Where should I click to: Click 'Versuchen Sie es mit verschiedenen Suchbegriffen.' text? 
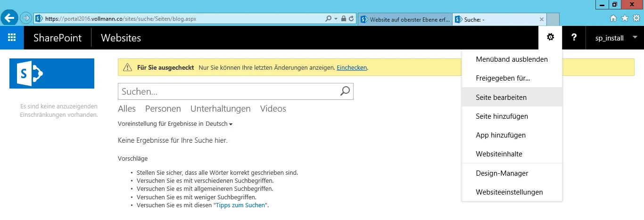click(205, 181)
